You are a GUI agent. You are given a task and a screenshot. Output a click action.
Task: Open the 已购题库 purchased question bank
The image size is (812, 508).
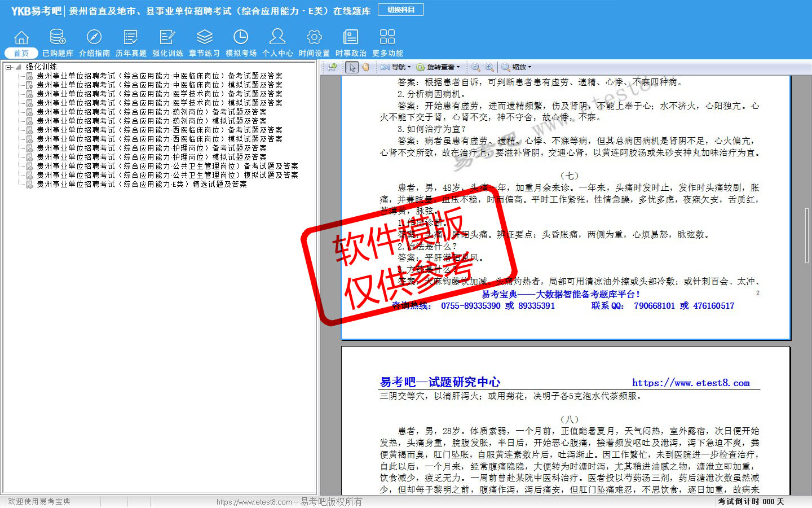click(x=58, y=43)
